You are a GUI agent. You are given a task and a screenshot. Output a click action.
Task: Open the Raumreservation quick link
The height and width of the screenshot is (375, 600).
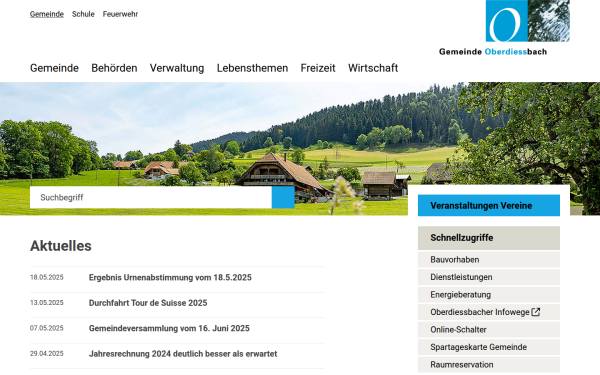(x=489, y=365)
